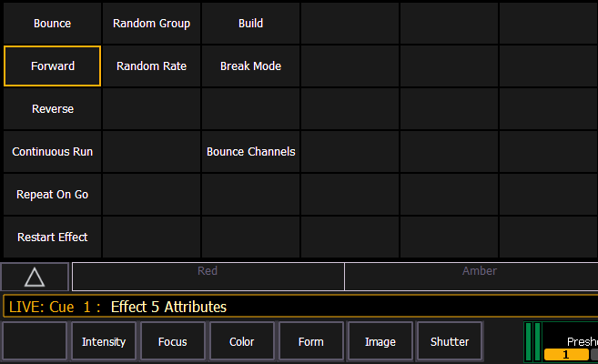This screenshot has height=364, width=598.
Task: Select the Random Group option
Action: click(x=151, y=24)
